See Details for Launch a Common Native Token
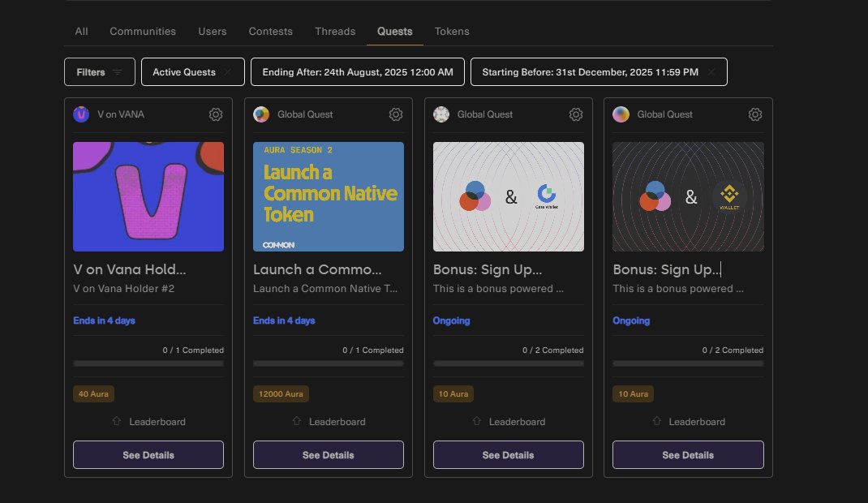This screenshot has width=868, height=503. coord(329,455)
